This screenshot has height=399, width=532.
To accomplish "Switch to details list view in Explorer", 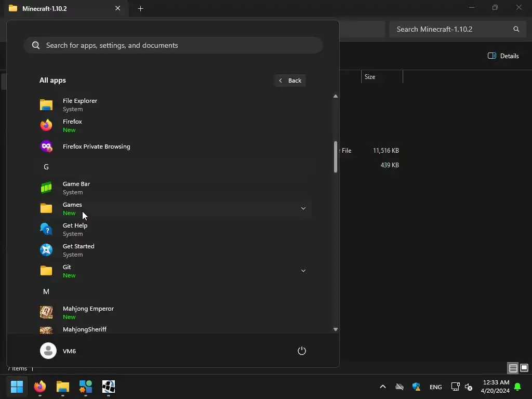I will [x=513, y=368].
